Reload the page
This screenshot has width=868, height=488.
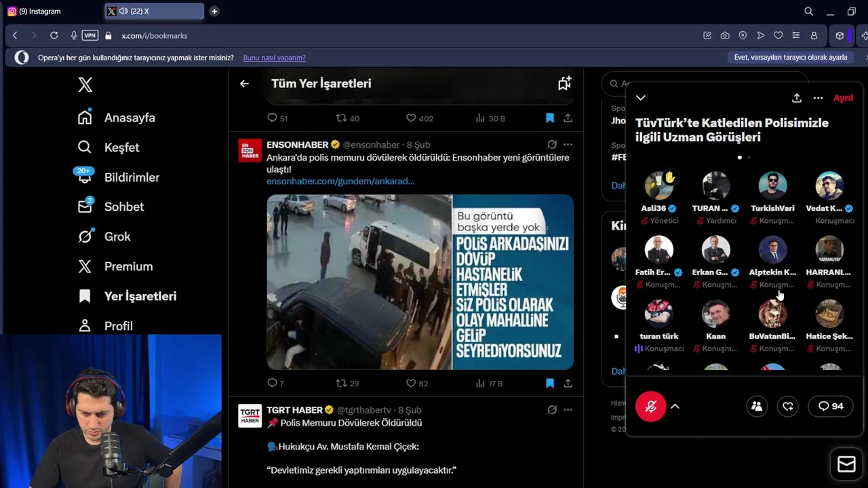pos(54,35)
